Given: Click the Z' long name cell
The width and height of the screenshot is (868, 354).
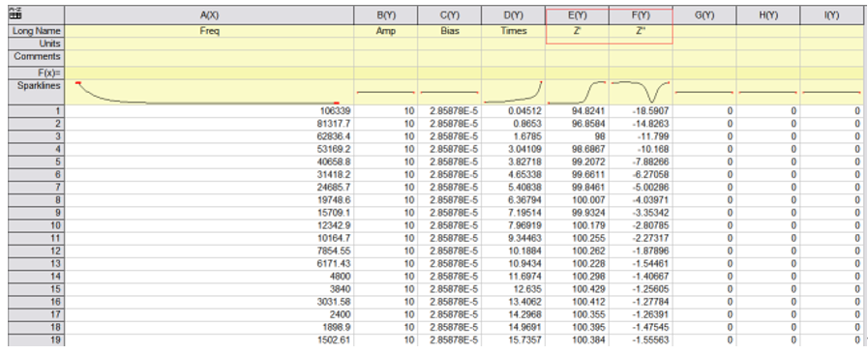Looking at the screenshot, I should pos(578,31).
